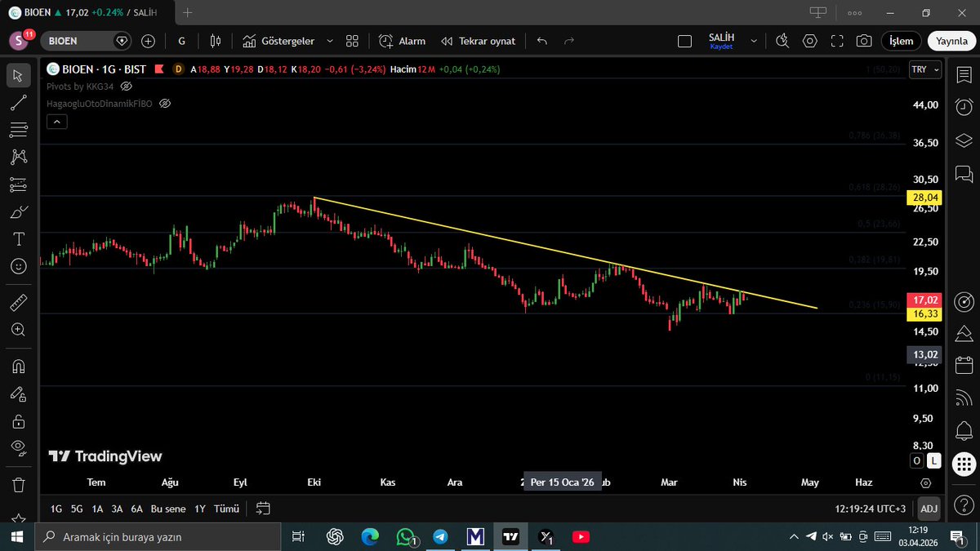Select the 1G time range
The image size is (980, 551).
(x=56, y=509)
